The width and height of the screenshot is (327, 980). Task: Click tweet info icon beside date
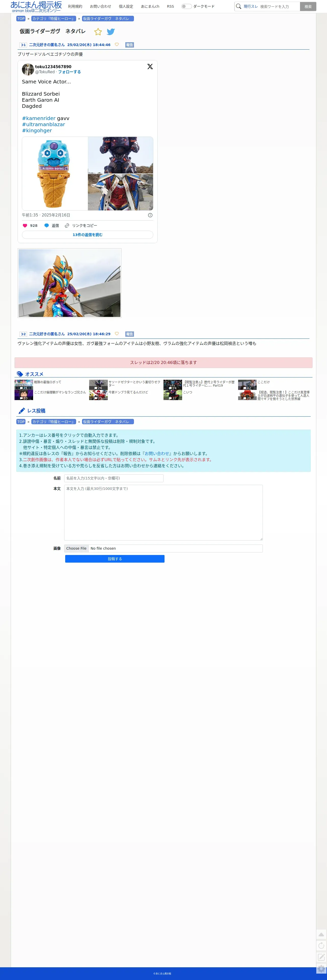[x=150, y=215]
